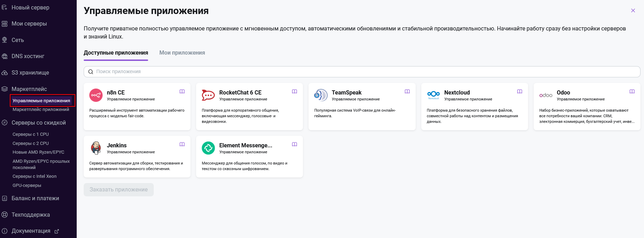Open Баланс и платежи menu item
This screenshot has height=238, width=644.
pyautogui.click(x=35, y=198)
